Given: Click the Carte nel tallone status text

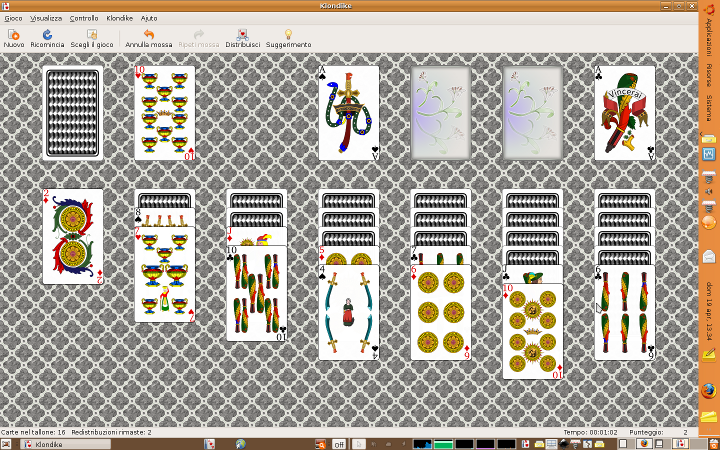Looking at the screenshot, I should [33, 433].
